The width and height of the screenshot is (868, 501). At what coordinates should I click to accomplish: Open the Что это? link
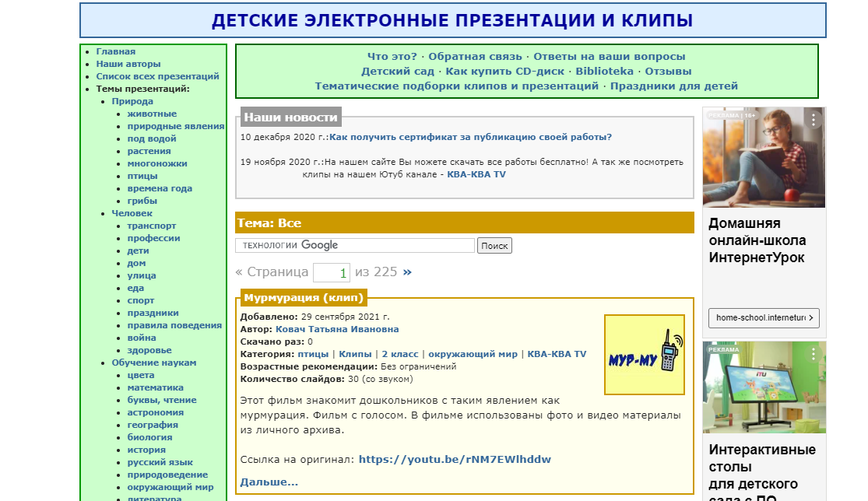point(392,57)
